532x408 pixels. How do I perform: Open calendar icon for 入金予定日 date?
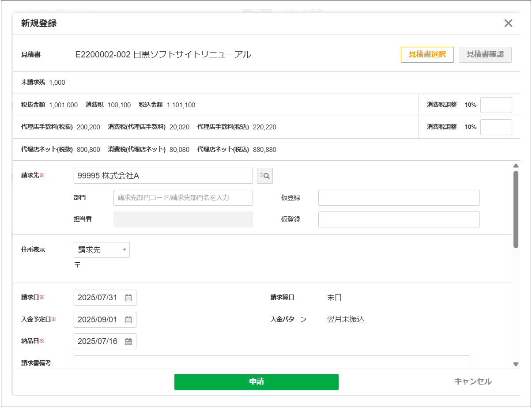(x=128, y=320)
